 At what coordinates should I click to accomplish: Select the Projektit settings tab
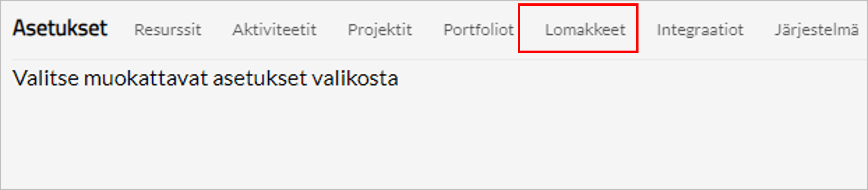click(380, 30)
